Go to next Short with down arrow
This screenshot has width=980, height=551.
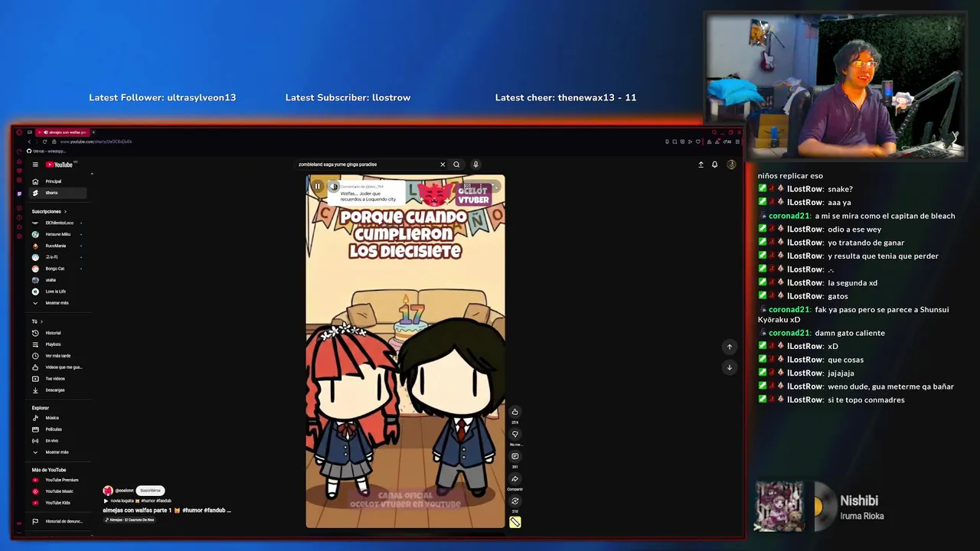(x=729, y=367)
